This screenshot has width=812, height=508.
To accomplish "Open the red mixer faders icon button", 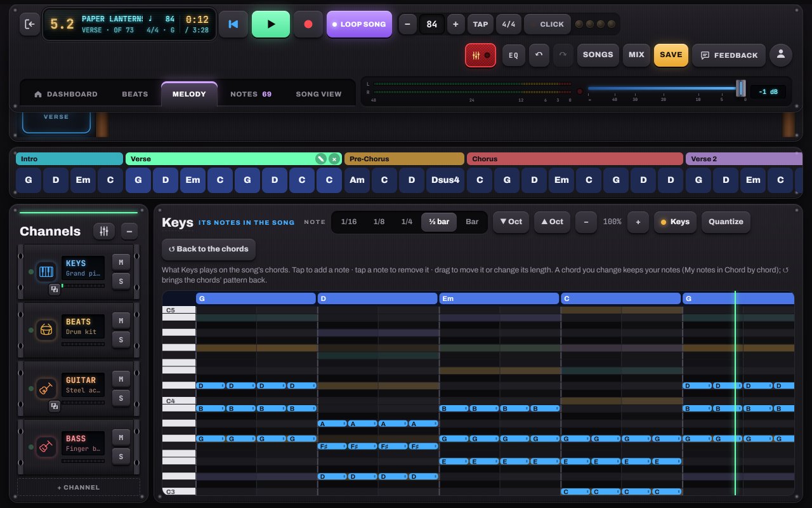I will pyautogui.click(x=481, y=55).
